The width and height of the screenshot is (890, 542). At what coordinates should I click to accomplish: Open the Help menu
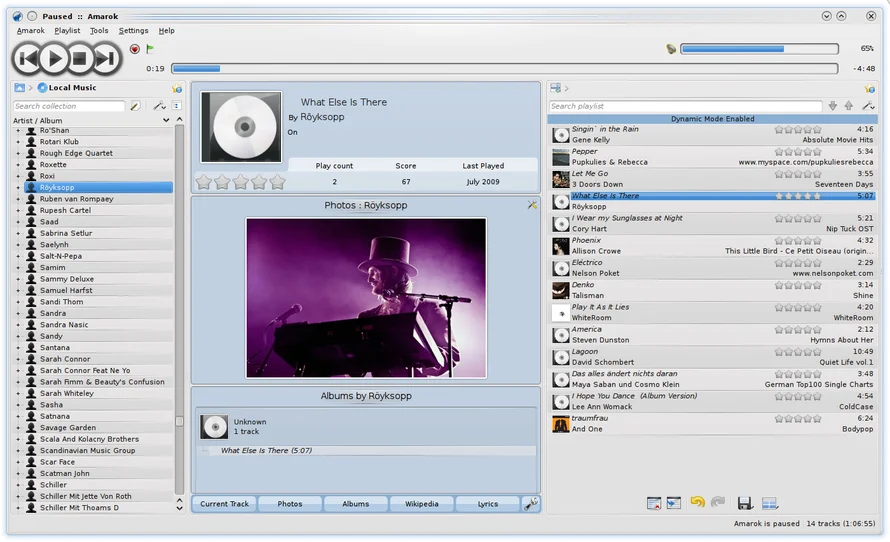click(166, 31)
